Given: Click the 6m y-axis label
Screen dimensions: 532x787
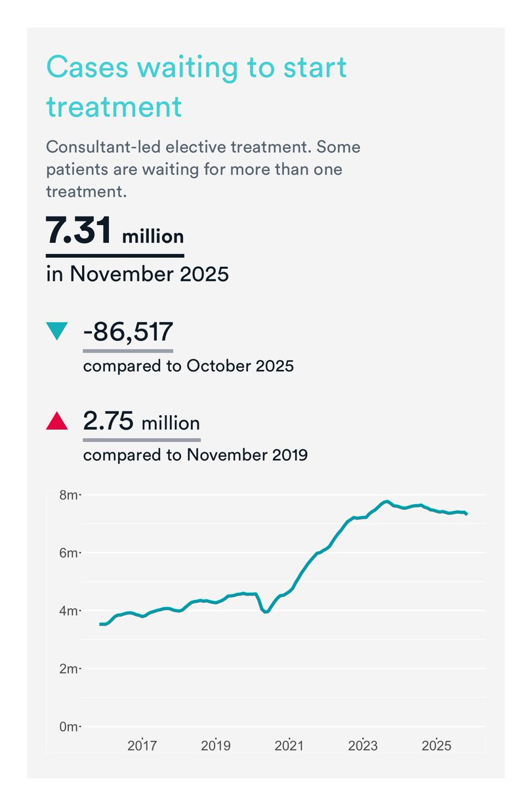Looking at the screenshot, I should pyautogui.click(x=69, y=553).
